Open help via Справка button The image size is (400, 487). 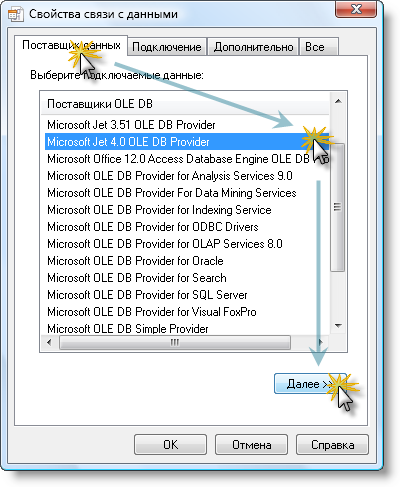tap(332, 444)
